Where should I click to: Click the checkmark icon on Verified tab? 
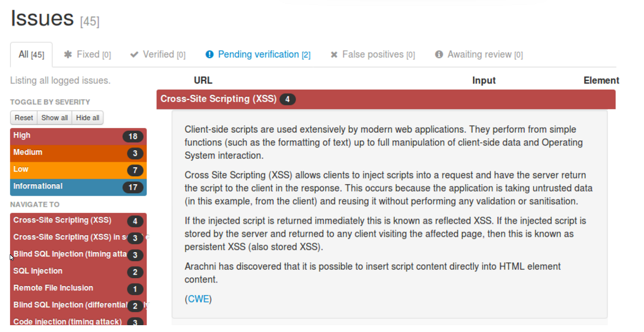coord(134,55)
